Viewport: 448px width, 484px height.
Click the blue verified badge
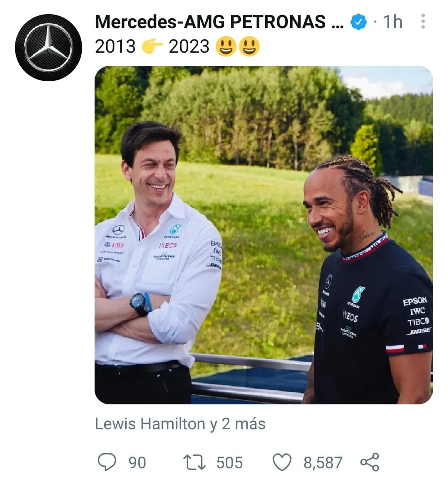pyautogui.click(x=358, y=22)
